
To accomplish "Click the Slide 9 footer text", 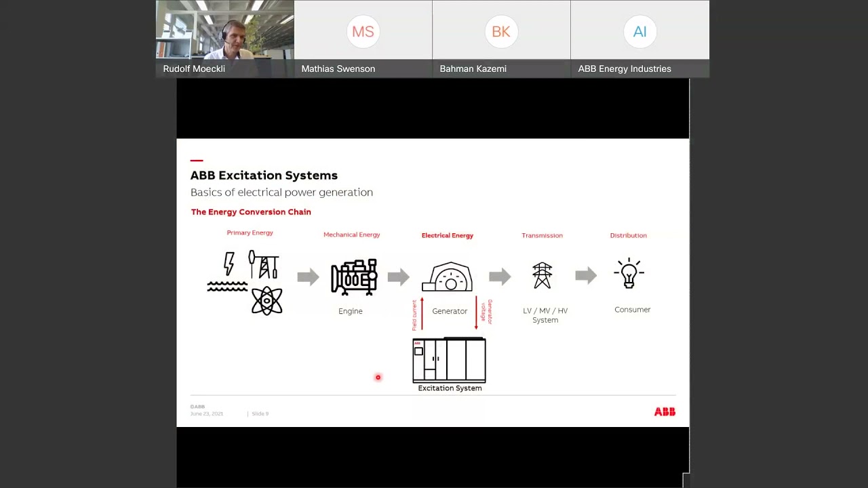I will tap(260, 413).
